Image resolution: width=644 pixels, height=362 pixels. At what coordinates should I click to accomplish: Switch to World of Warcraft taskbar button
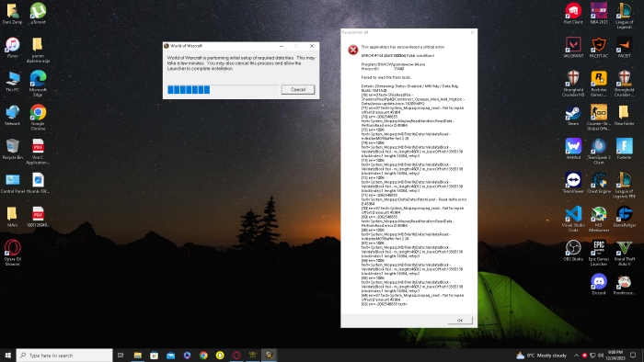(x=269, y=355)
